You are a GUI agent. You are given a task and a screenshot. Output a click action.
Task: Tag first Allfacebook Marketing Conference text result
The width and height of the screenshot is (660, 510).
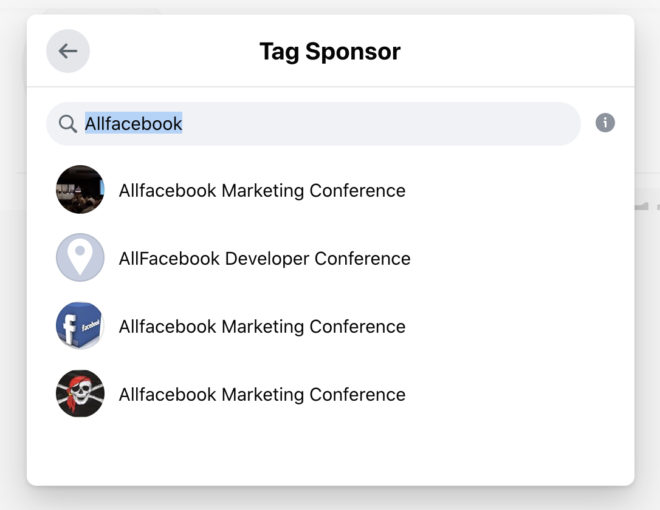pyautogui.click(x=262, y=191)
